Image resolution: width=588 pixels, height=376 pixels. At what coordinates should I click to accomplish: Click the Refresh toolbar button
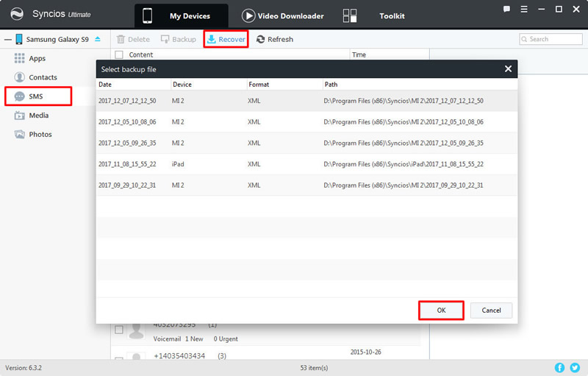pyautogui.click(x=275, y=40)
